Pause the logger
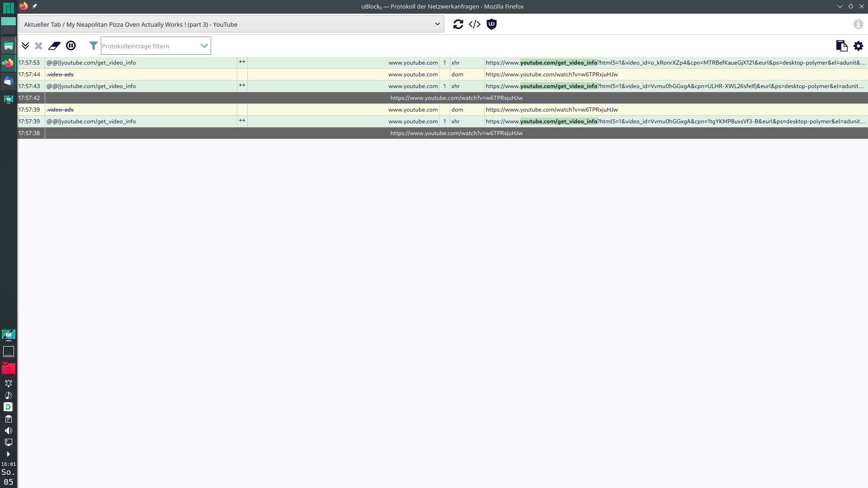This screenshot has width=868, height=488. pos(71,46)
